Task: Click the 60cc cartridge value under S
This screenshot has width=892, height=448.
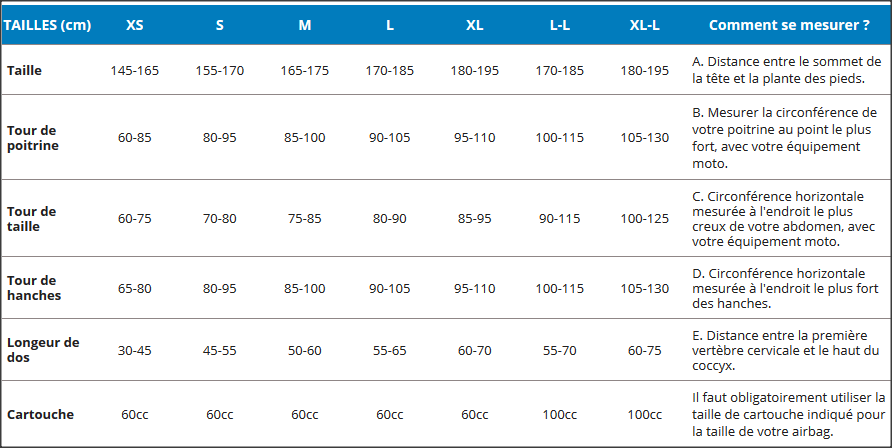Action: pyautogui.click(x=220, y=414)
